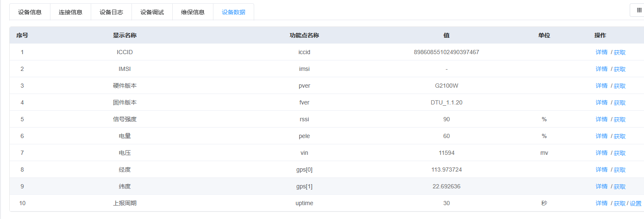Screen dimensions: 644x219
Task: Click the DTU_1.1.20 firmware value
Action: pyautogui.click(x=447, y=102)
